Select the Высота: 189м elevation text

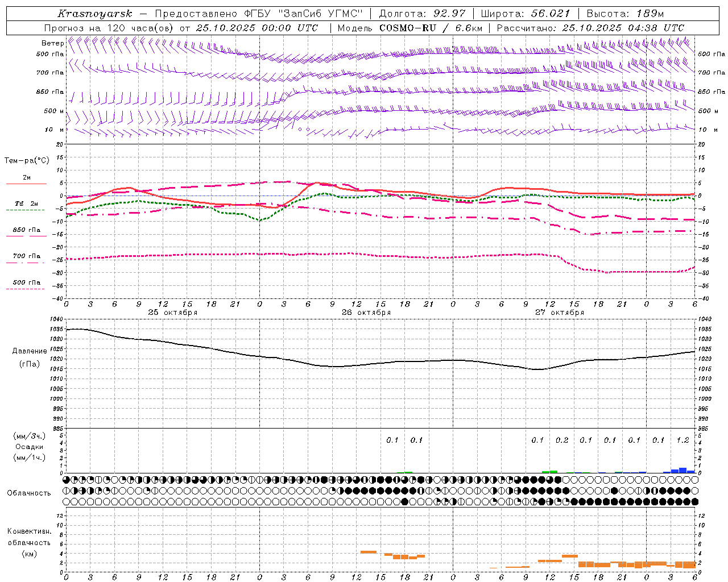click(x=624, y=14)
